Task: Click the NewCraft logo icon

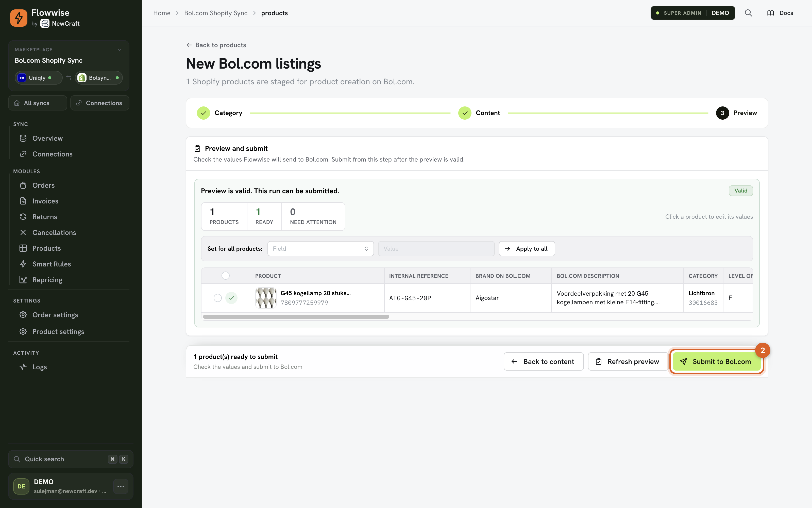Action: click(x=45, y=24)
